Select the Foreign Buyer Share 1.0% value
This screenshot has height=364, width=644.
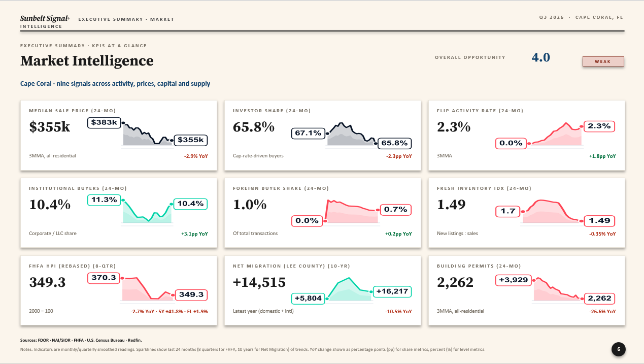(x=249, y=205)
